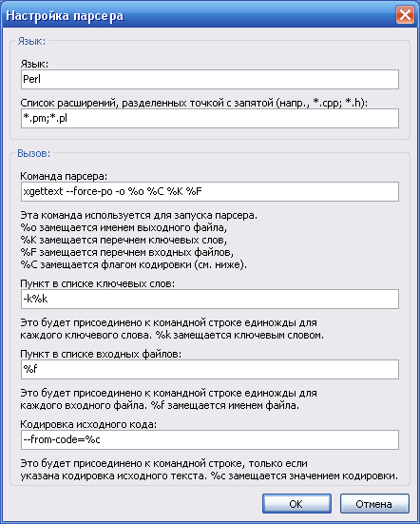Click help text about %c замещается значением кодировки
Viewport: 420px width, 524px height.
(x=209, y=475)
